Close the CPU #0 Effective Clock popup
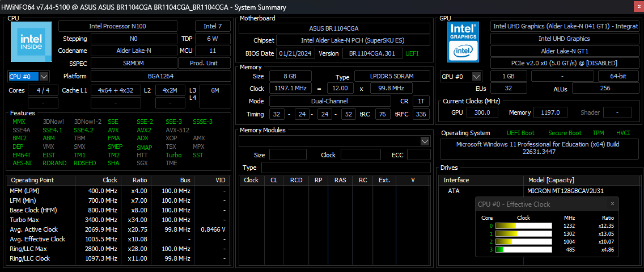 pos(612,203)
